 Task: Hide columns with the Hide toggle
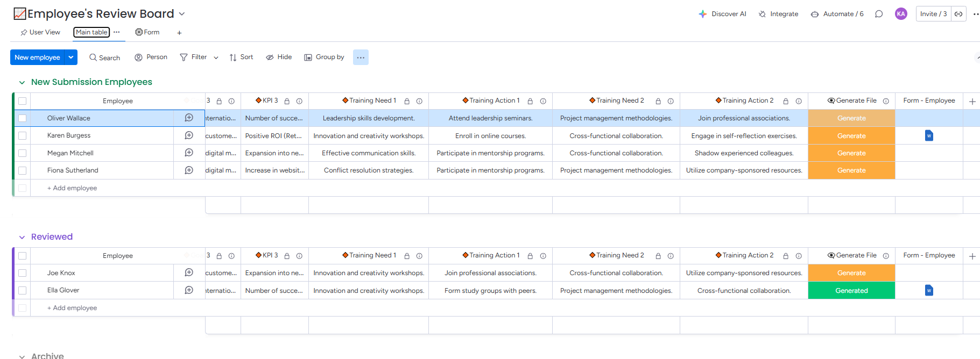(x=279, y=57)
